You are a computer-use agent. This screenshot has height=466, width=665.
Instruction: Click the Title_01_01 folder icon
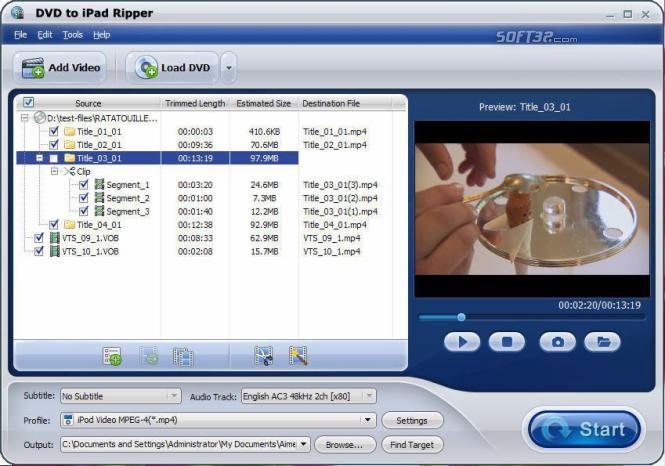click(69, 131)
